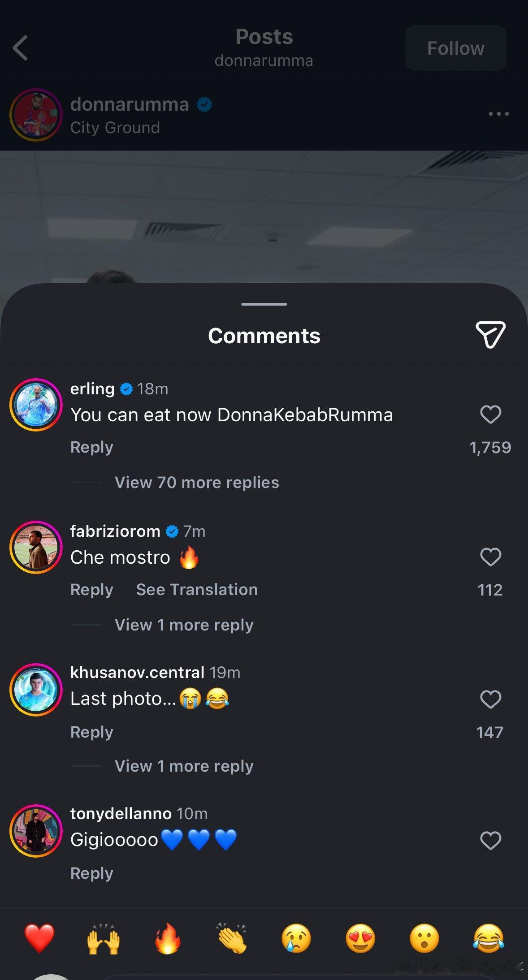Like tonydellanno's Gigiooooo comment
This screenshot has width=528, height=980.
point(490,840)
